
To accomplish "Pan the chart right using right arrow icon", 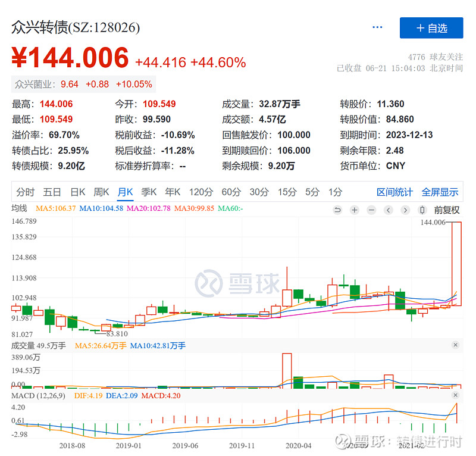I will pos(406,210).
